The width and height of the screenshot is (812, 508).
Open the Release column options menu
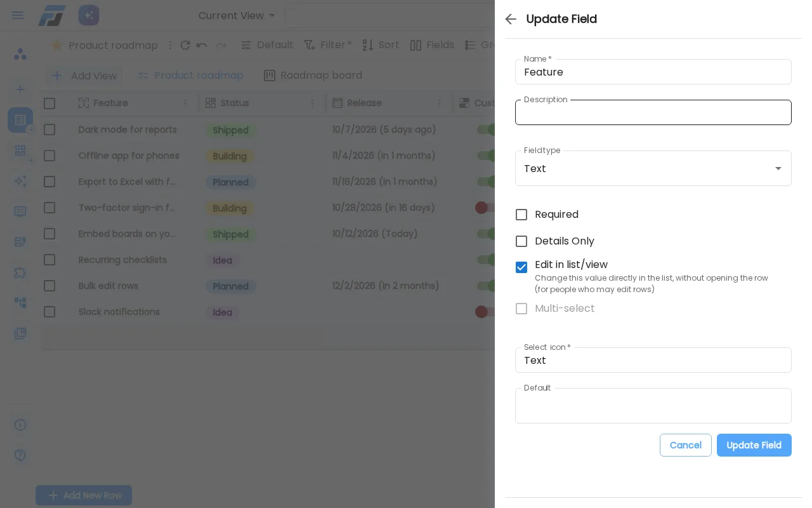[x=440, y=103]
